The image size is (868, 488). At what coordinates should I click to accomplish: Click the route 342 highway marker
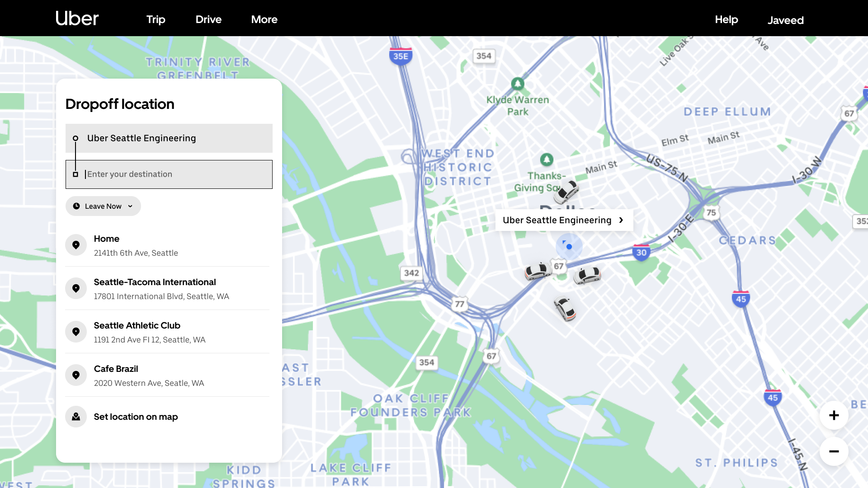(x=411, y=273)
